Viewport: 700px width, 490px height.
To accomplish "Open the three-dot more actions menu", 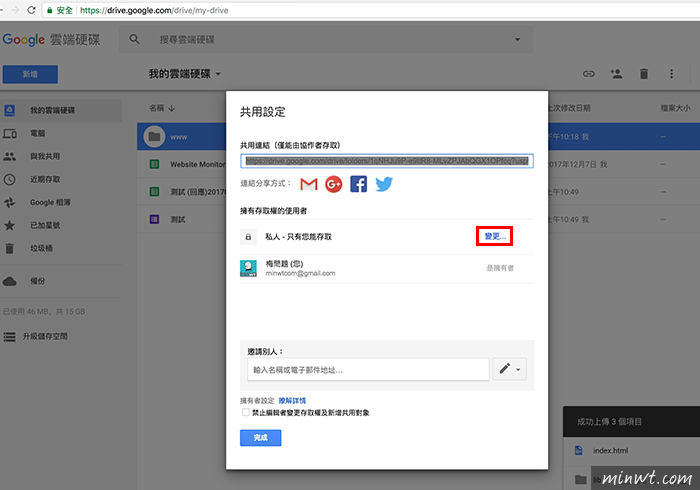I will tap(671, 74).
